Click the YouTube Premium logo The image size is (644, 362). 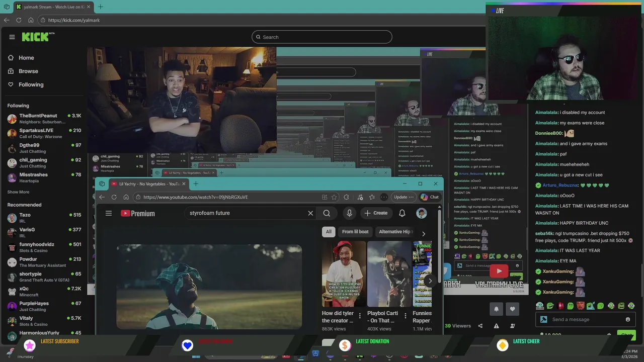click(x=138, y=213)
